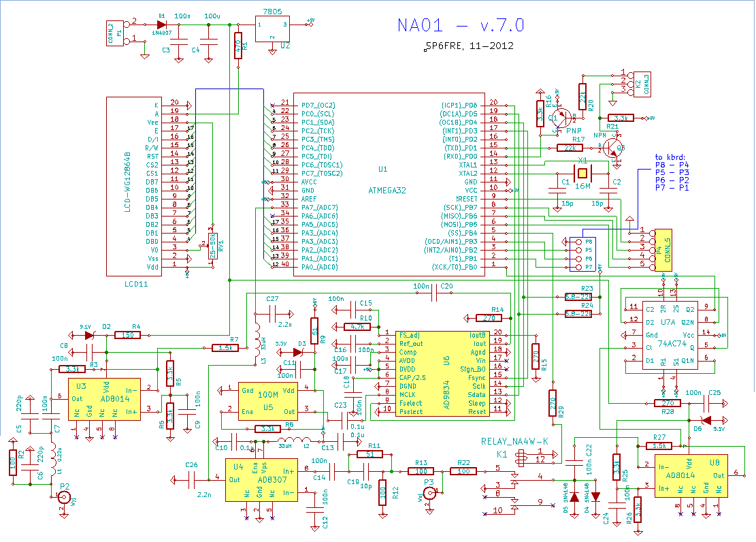
Task: Click the D3 3.3V diode symbol
Action: pyautogui.click(x=297, y=353)
